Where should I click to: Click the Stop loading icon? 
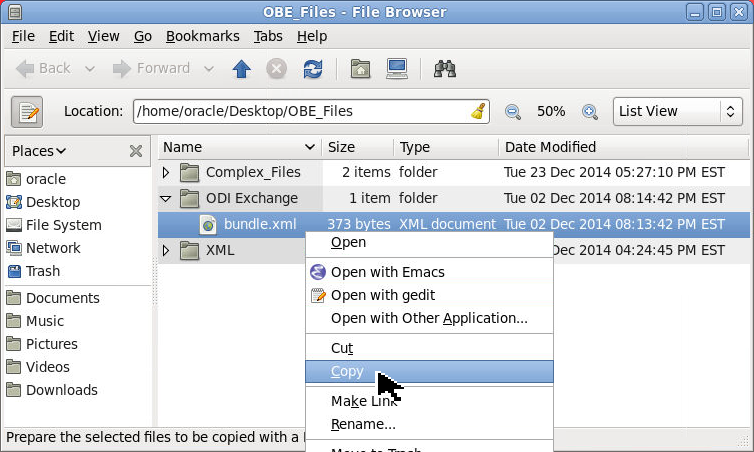(276, 69)
